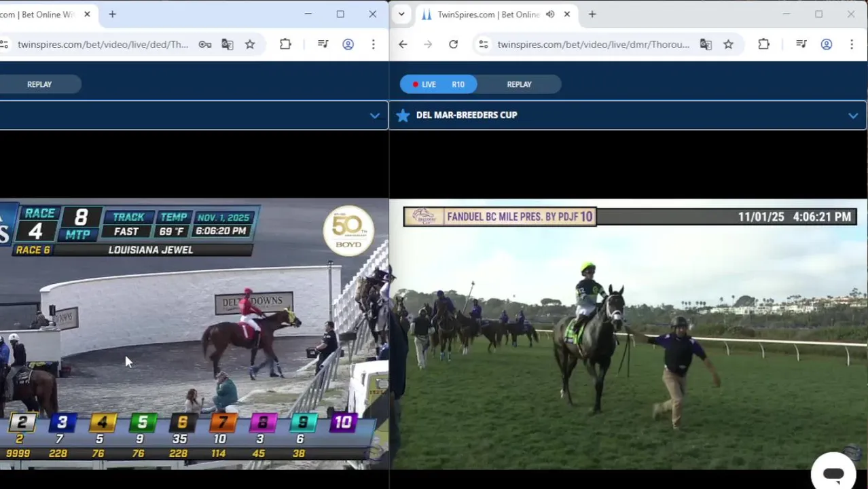868x489 pixels.
Task: Open extensions menu in left window
Action: 285,44
